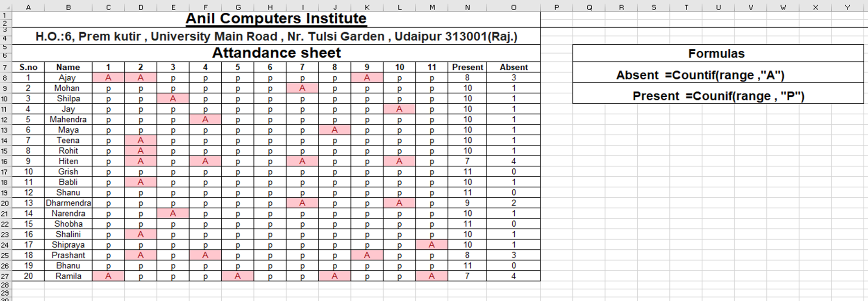Image resolution: width=868 pixels, height=301 pixels.
Task: Select the Present Counif formula cell
Action: [x=718, y=96]
